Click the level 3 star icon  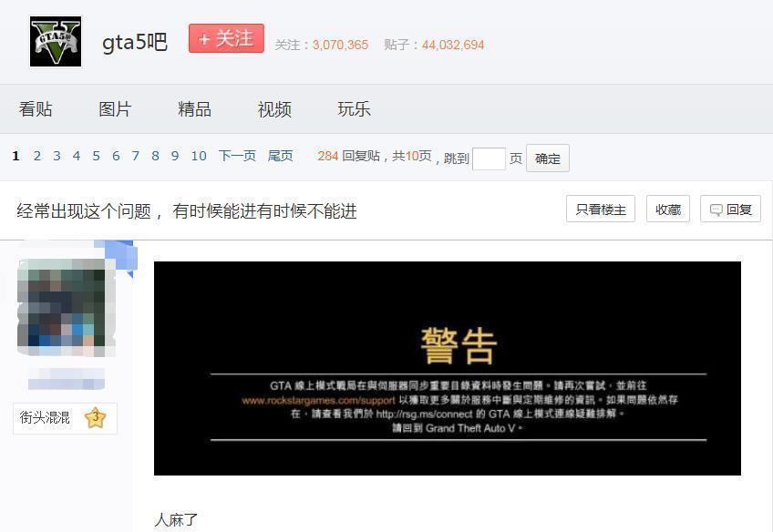point(95,418)
